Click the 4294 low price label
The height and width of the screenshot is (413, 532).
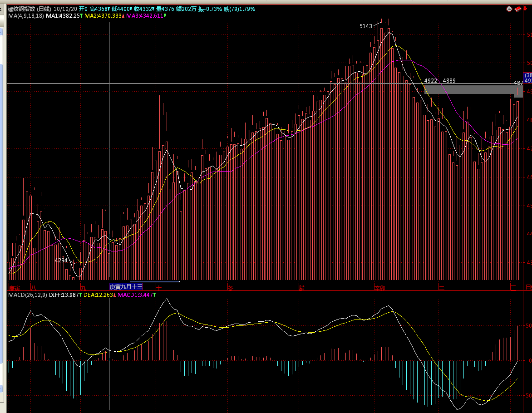pos(61,261)
